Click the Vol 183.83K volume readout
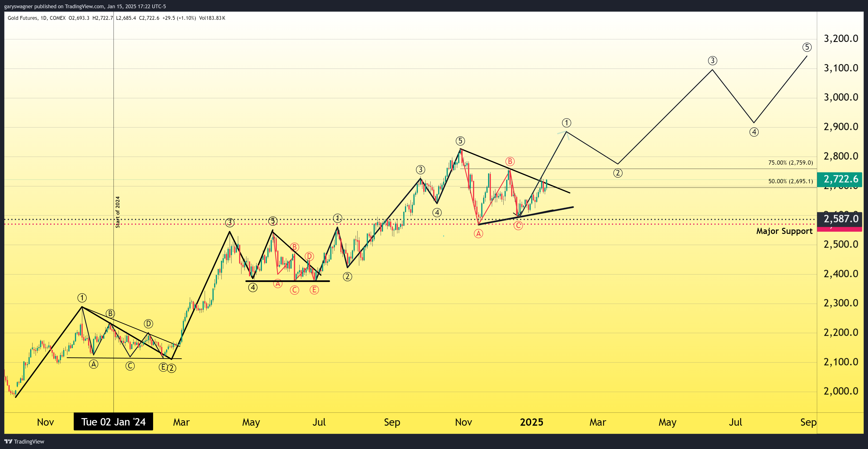868x449 pixels. pyautogui.click(x=212, y=18)
